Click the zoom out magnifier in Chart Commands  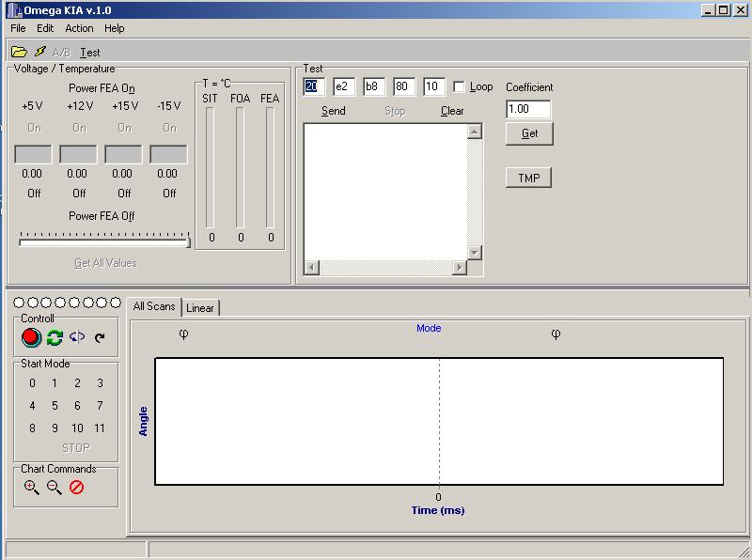tap(55, 488)
